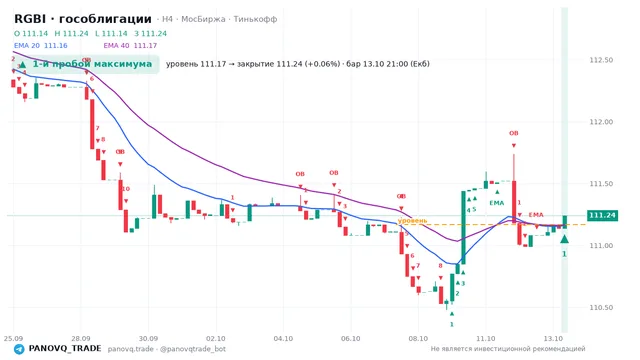Click the 112.00 price axis label
Screen dimensions: 640x360
(x=601, y=122)
